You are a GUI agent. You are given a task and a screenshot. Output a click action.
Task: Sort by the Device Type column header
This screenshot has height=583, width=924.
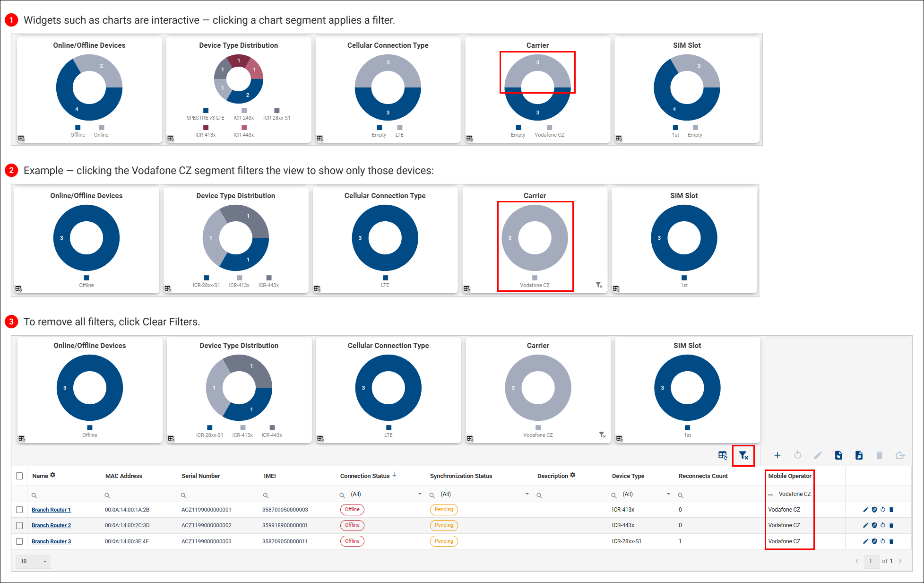point(628,476)
